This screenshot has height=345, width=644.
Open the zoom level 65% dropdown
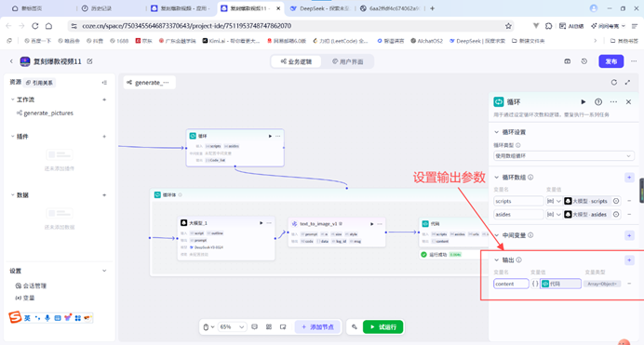pos(232,327)
